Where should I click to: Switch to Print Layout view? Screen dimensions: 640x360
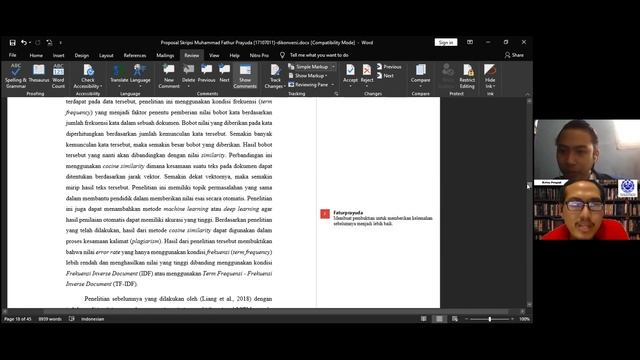tap(439, 319)
